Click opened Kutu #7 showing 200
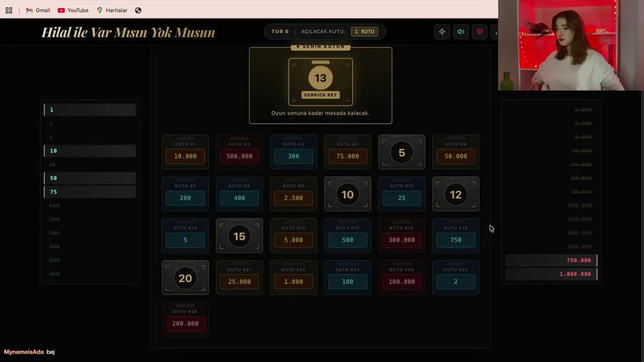The height and width of the screenshot is (362, 644). click(x=185, y=194)
